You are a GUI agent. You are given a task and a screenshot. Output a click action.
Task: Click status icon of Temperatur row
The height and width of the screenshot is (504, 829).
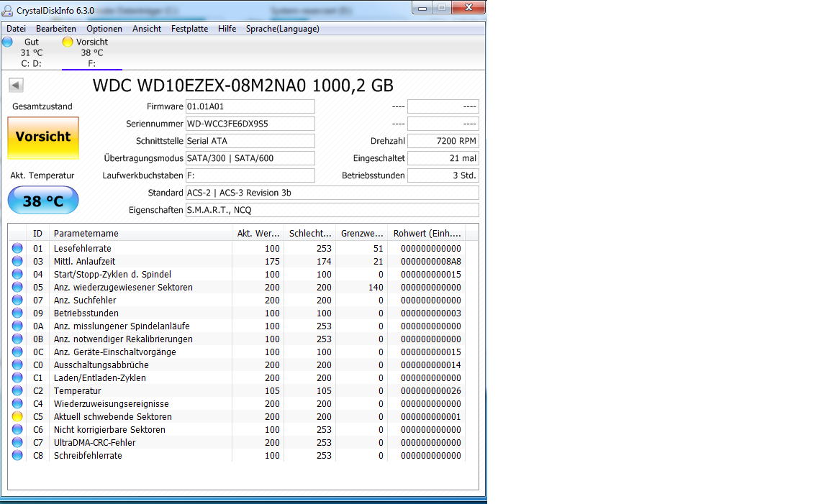click(x=17, y=390)
